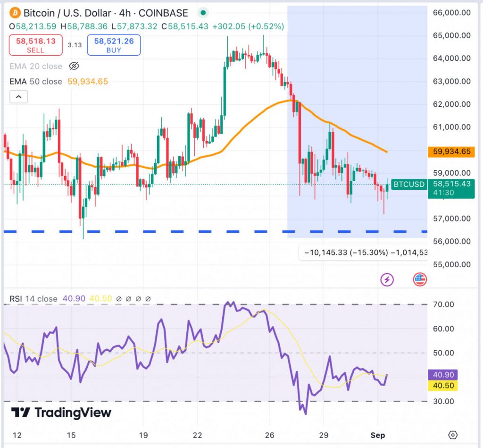Click the purple lightning bolt event icon
Screen dimensions: 483x448
(387, 279)
